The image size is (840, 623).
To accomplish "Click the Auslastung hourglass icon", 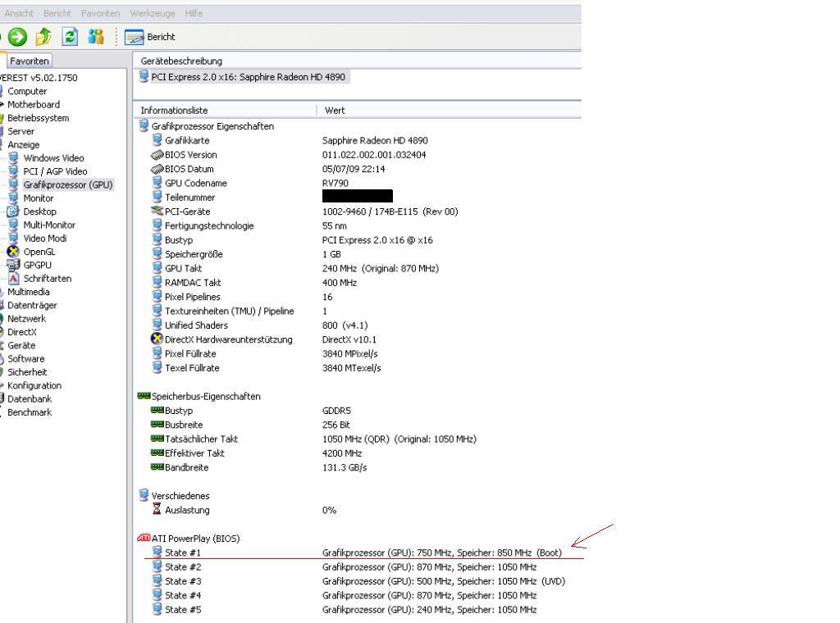I will click(157, 509).
